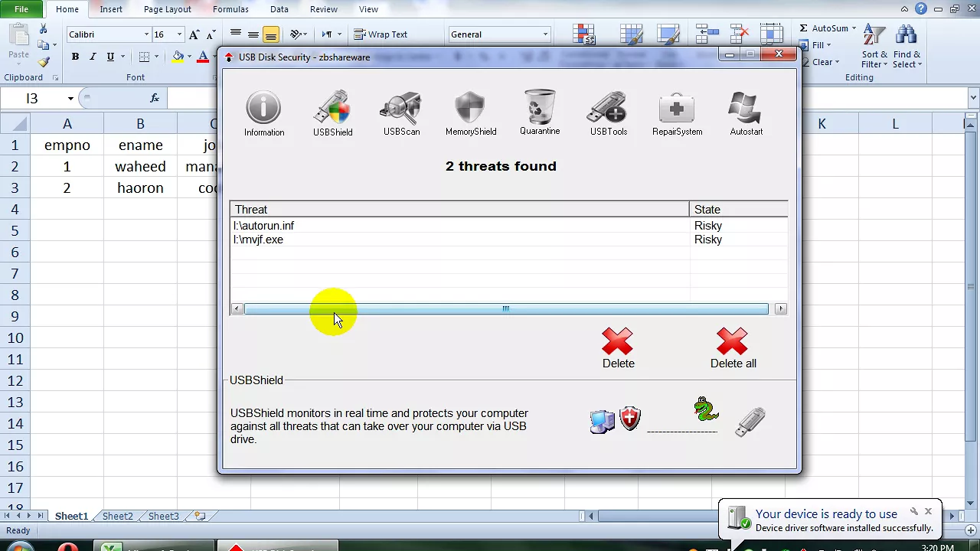
Task: Decrease font size with Shrink Font icon
Action: tap(209, 34)
